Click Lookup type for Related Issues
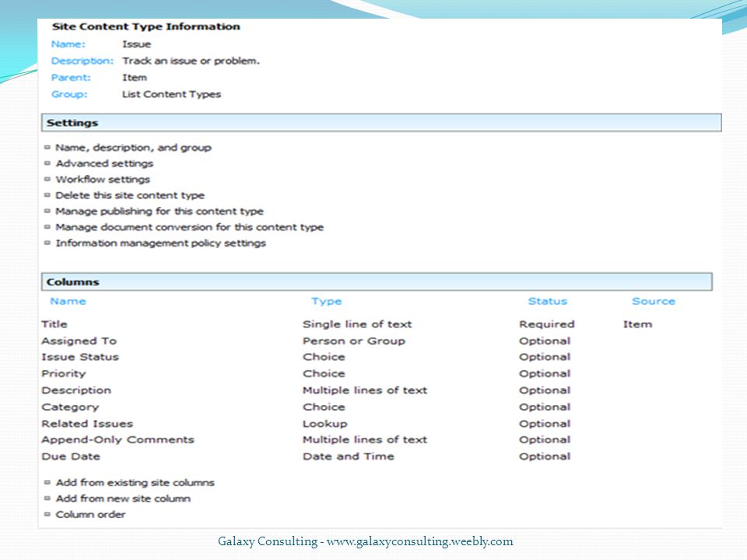Image resolution: width=747 pixels, height=560 pixels. pos(325,424)
